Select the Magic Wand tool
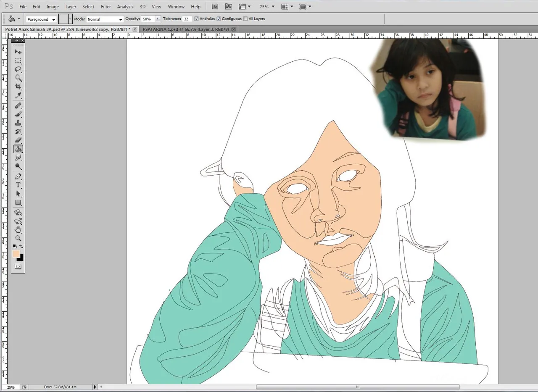 point(18,78)
